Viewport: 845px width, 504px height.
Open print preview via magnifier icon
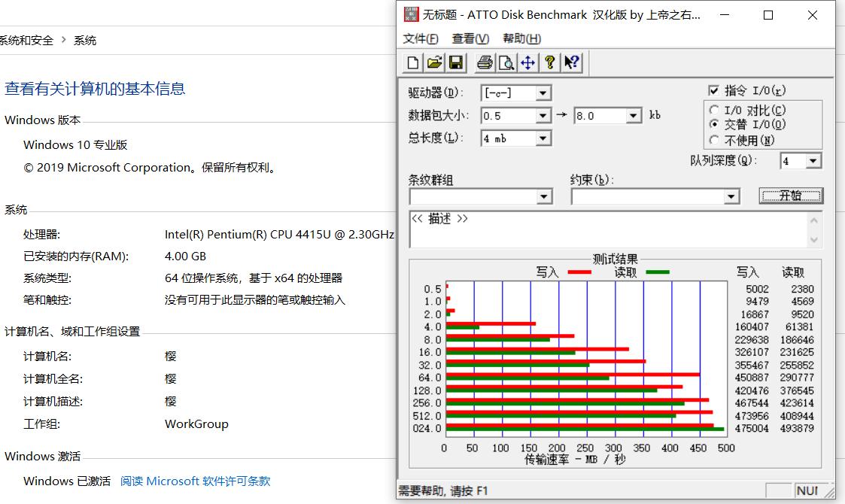[506, 62]
